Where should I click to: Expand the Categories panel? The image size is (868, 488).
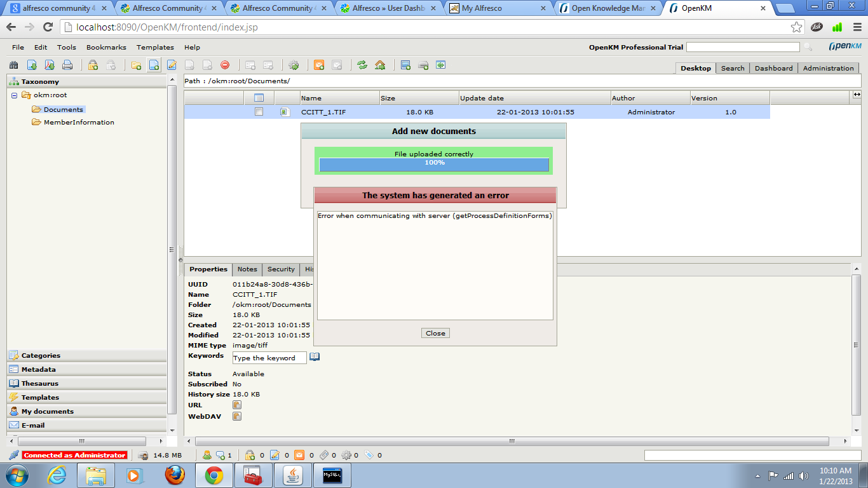coord(41,355)
